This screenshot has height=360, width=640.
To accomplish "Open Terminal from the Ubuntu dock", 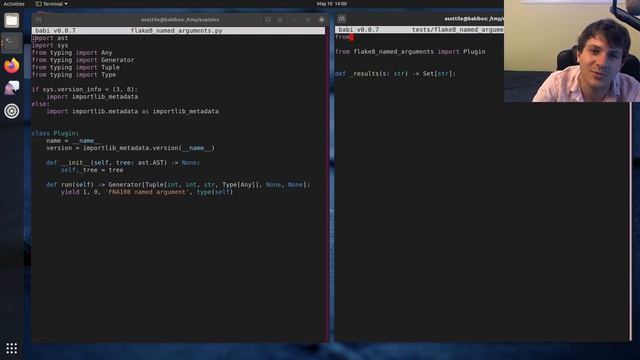I will [x=11, y=42].
